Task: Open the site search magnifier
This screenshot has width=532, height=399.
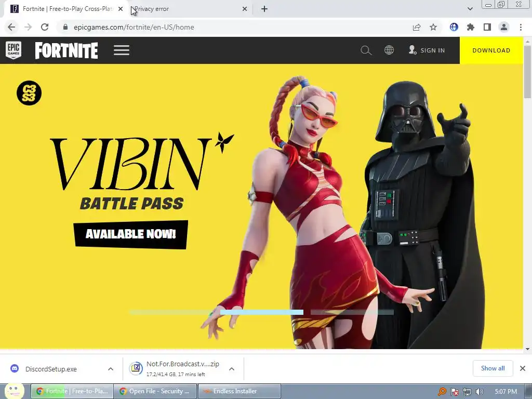Action: (366, 50)
